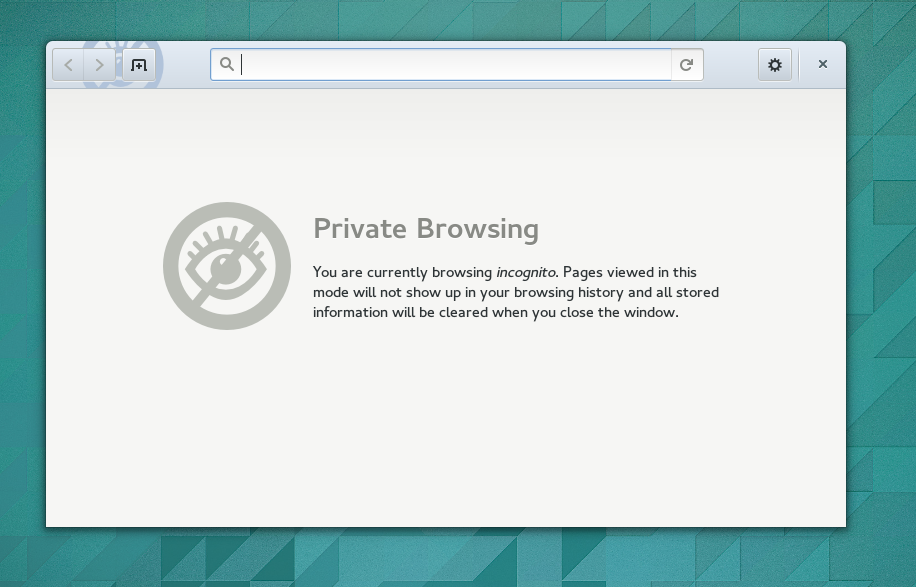Click the large crossed-out eye icon
The height and width of the screenshot is (587, 916).
(x=227, y=266)
